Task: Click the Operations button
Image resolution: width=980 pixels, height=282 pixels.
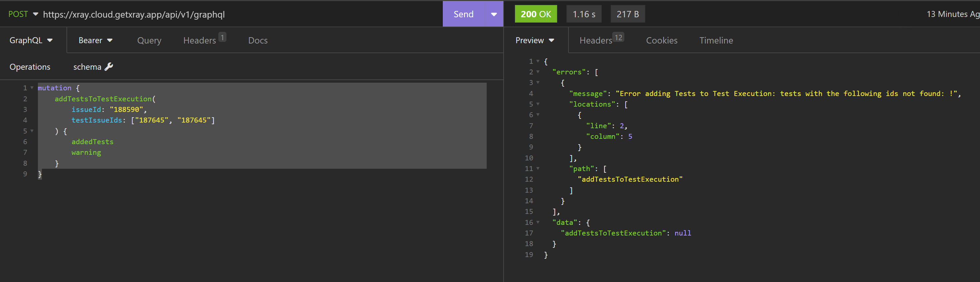Action: [x=30, y=67]
